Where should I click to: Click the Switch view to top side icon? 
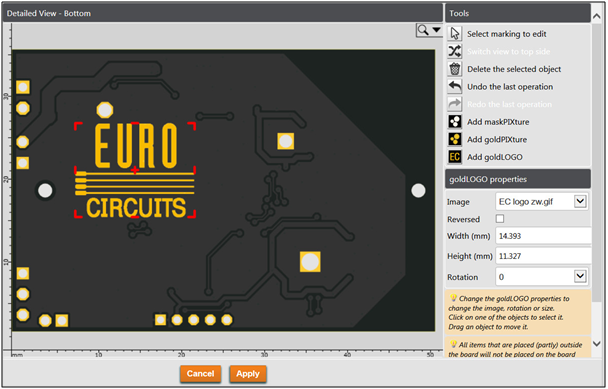(x=454, y=51)
